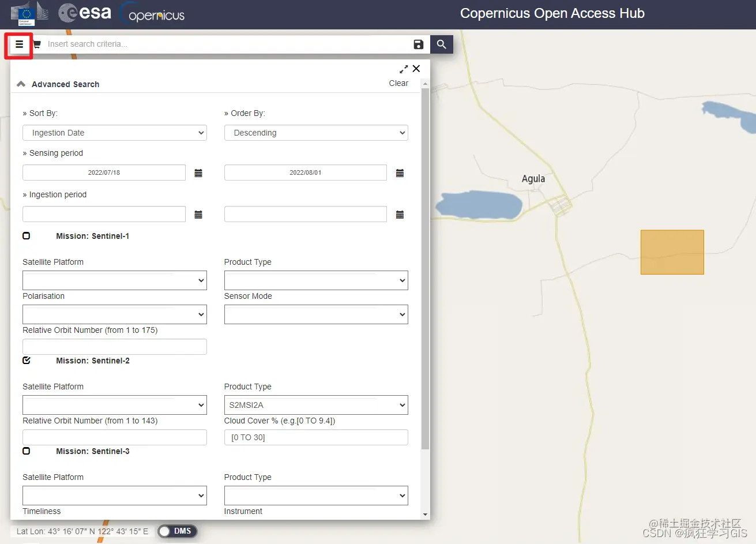
Task: Open calendar for sensing period start date
Action: (198, 173)
